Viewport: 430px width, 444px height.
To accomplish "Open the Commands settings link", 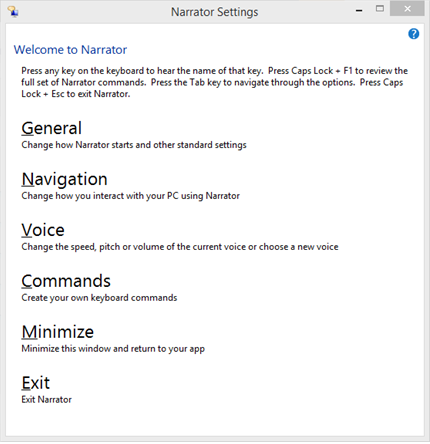I will pos(66,281).
